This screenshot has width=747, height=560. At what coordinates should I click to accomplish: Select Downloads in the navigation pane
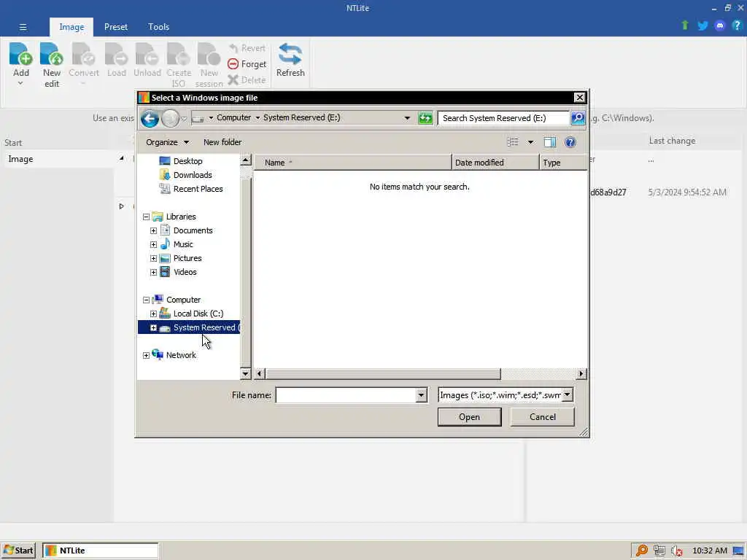pyautogui.click(x=193, y=175)
